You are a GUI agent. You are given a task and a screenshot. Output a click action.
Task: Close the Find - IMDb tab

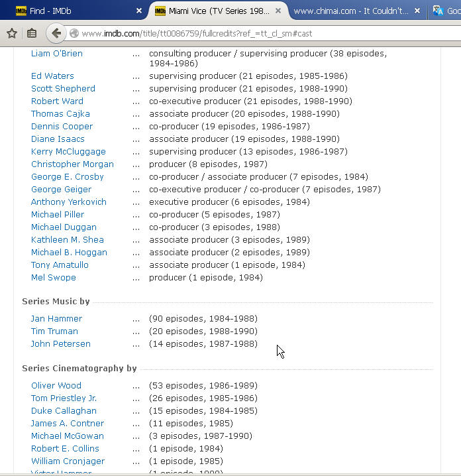[x=139, y=11]
